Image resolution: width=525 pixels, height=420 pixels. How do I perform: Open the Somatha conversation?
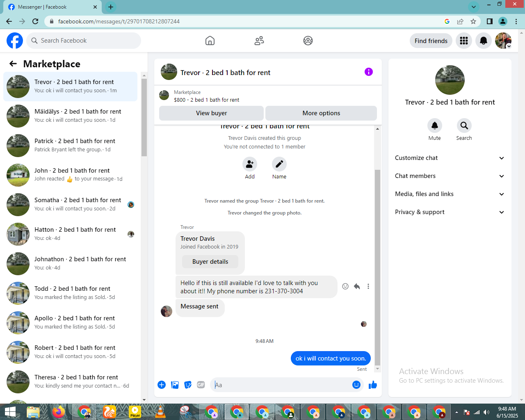[x=70, y=205]
